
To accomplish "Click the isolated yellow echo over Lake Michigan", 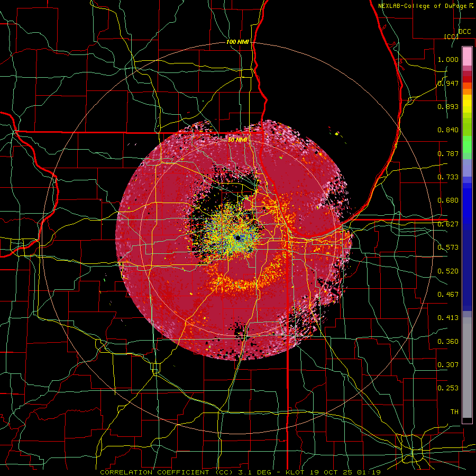I will pyautogui.click(x=337, y=134).
